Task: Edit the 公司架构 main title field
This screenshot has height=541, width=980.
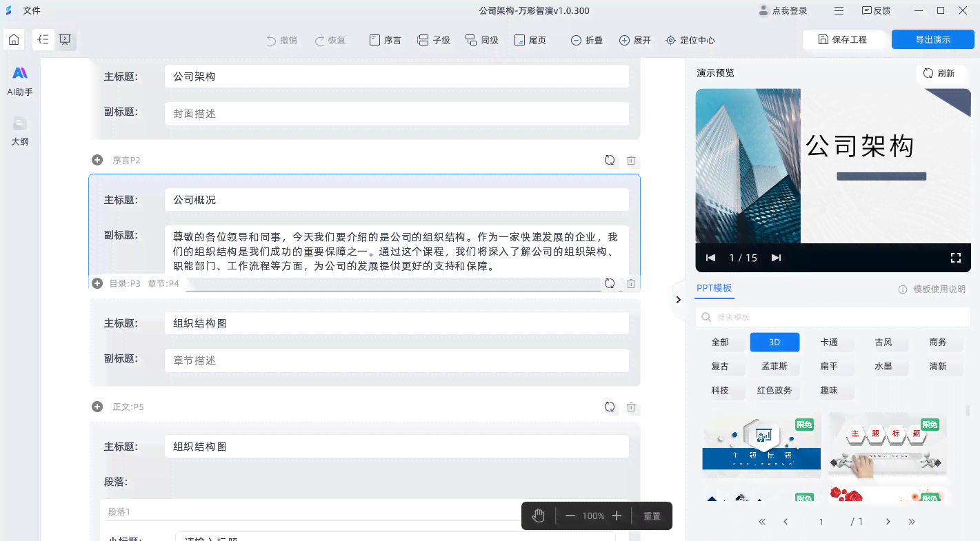Action: click(x=397, y=76)
